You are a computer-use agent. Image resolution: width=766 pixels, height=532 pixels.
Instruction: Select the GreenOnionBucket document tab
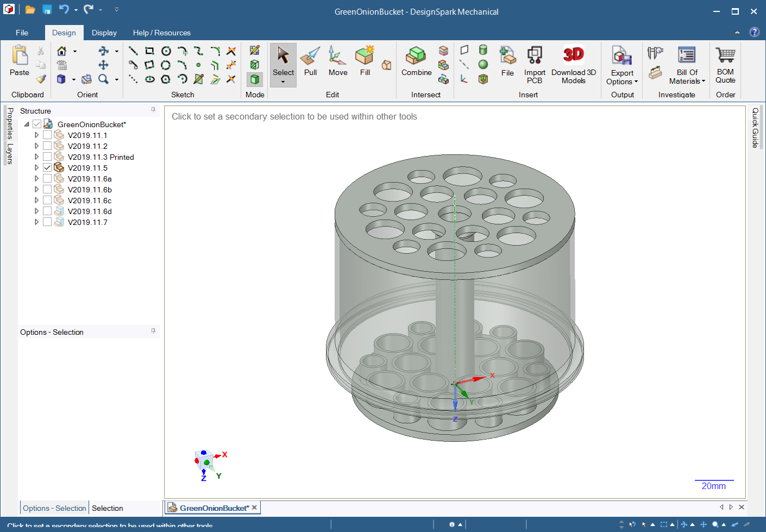(212, 508)
